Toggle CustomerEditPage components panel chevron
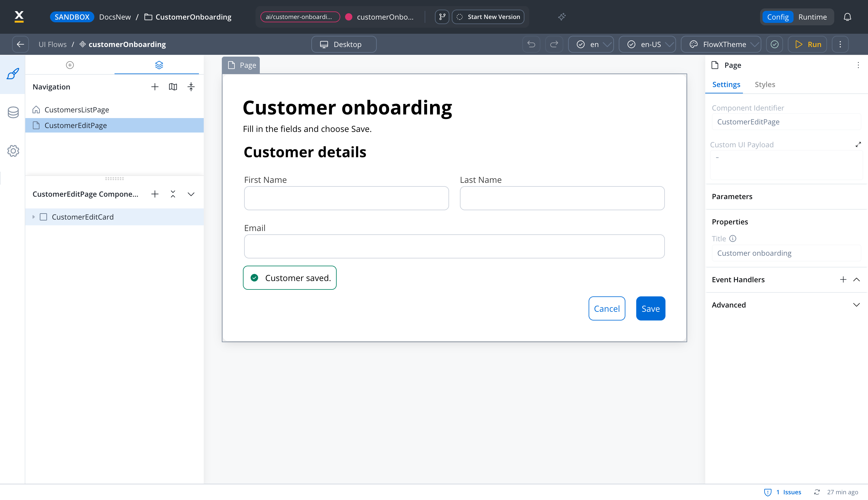Screen dimensions: 868x500 click(191, 194)
